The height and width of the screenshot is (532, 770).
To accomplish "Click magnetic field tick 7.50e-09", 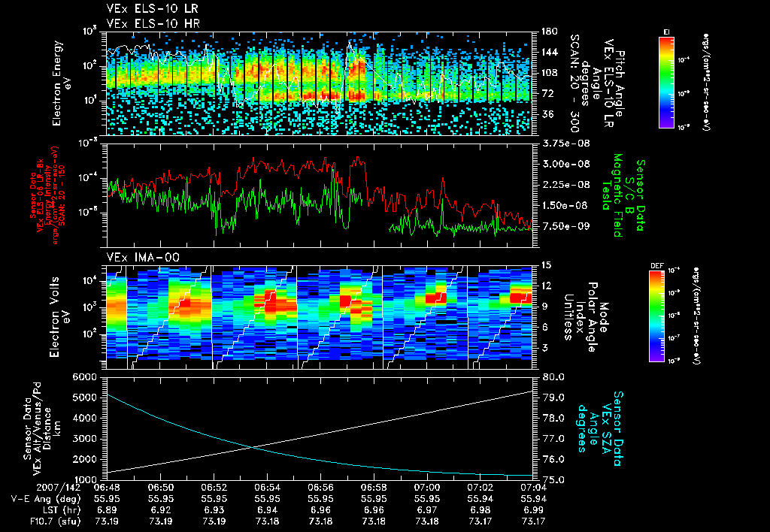I will [565, 226].
